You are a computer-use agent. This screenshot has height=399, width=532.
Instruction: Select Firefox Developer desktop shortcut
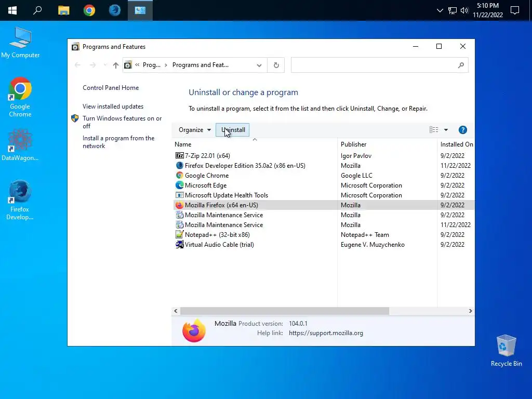pos(20,200)
